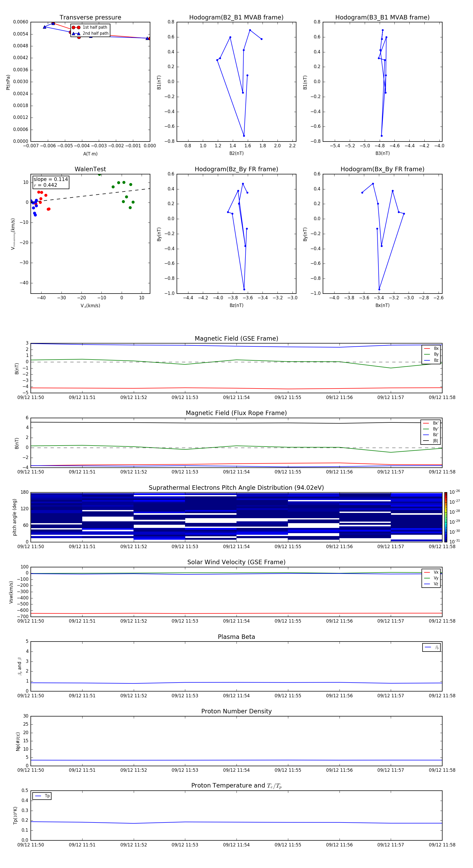This screenshot has height=868, width=473.
Task: Select 'Vz' entry in velocity legend
Action: point(431,584)
